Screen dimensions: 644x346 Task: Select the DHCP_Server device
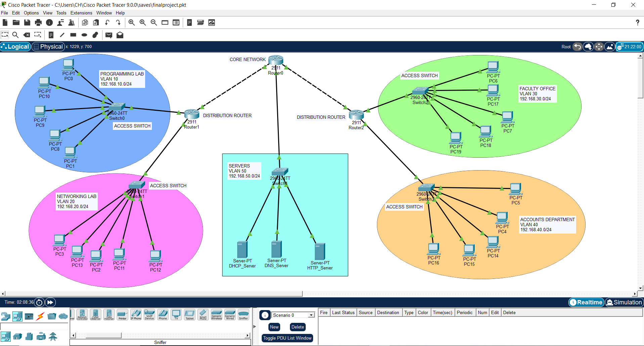[x=242, y=249]
